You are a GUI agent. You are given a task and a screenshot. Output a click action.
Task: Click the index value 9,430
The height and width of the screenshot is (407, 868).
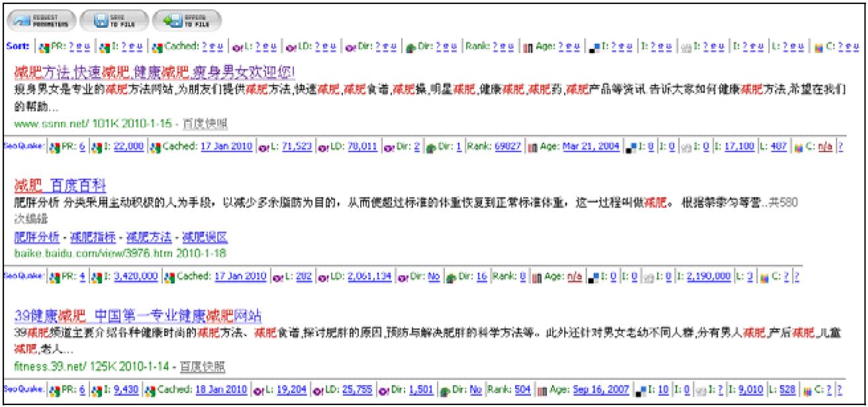point(126,390)
